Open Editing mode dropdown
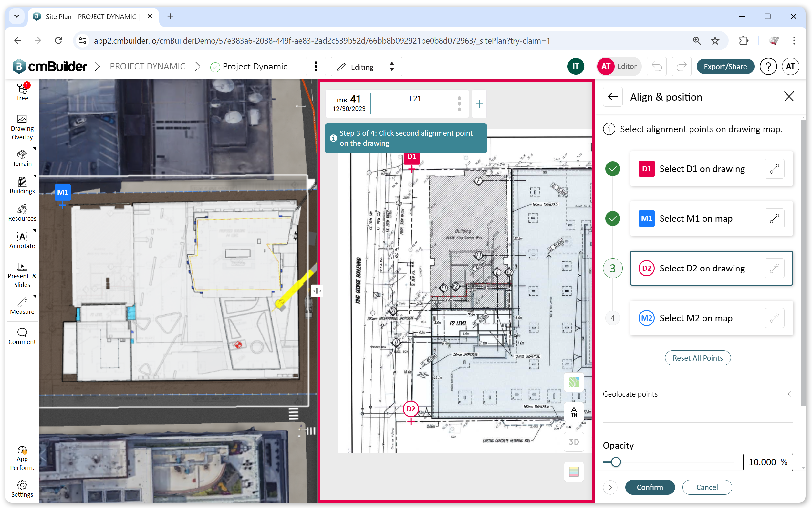This screenshot has width=812, height=508. tap(366, 67)
